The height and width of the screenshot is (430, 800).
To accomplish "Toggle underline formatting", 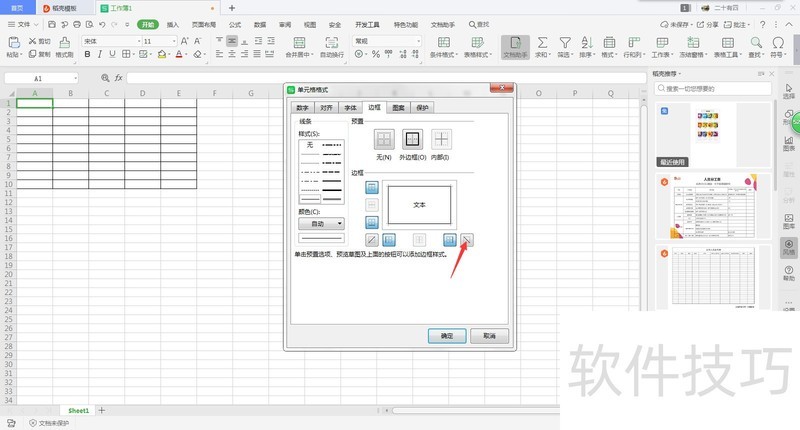I will (112, 54).
